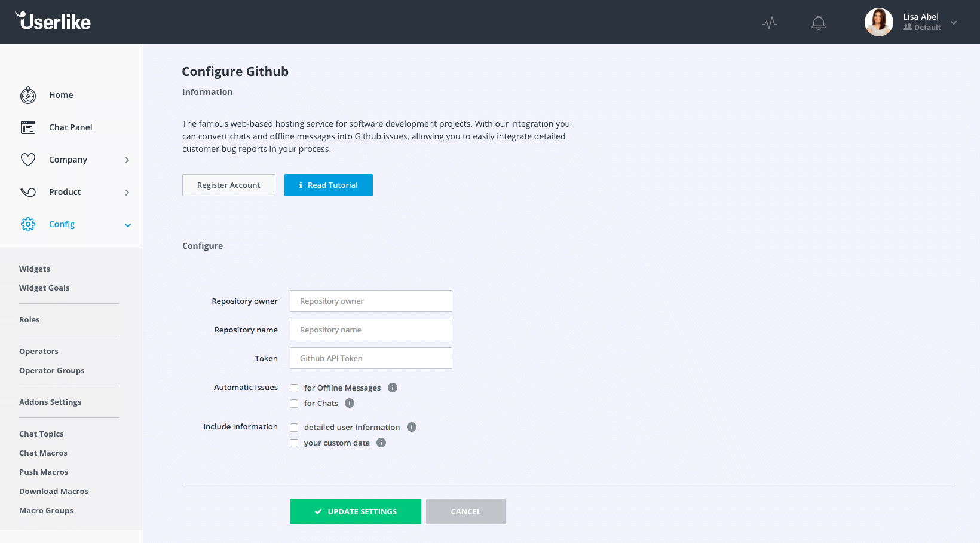Click Lisa Abel's profile avatar
The width and height of the screenshot is (980, 543).
tap(878, 22)
